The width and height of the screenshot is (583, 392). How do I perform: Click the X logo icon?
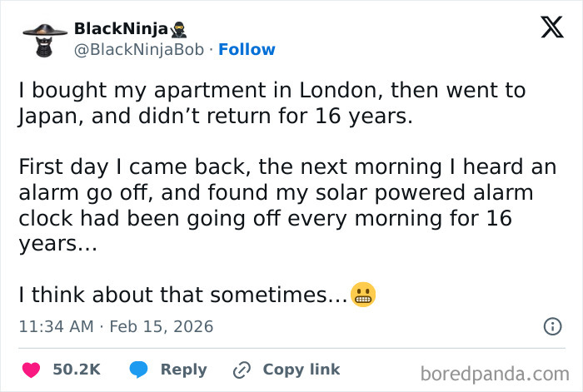click(x=551, y=28)
